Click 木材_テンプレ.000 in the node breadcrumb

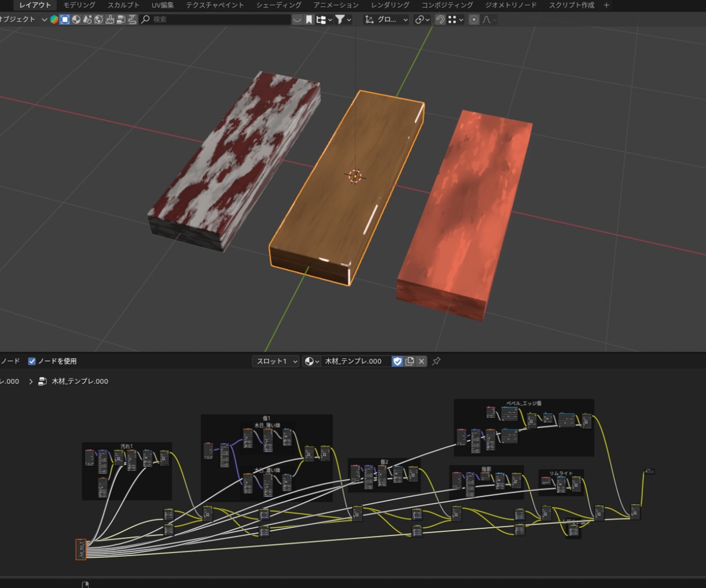click(x=80, y=381)
